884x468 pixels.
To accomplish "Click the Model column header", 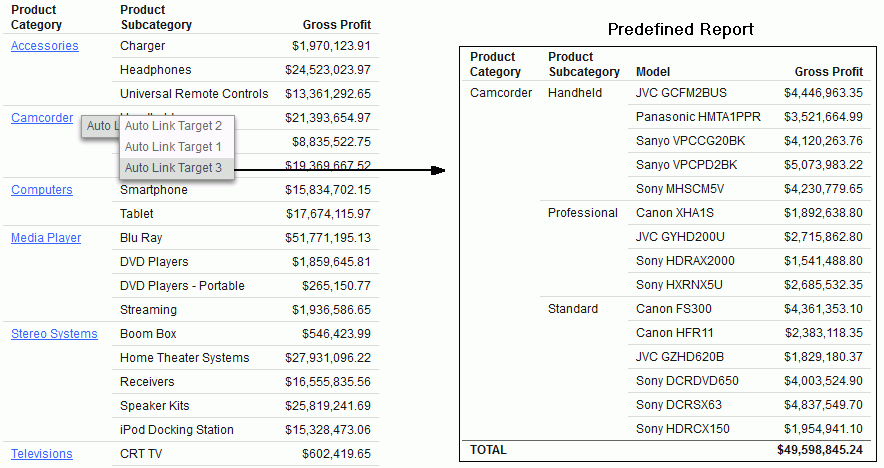I will coord(653,72).
